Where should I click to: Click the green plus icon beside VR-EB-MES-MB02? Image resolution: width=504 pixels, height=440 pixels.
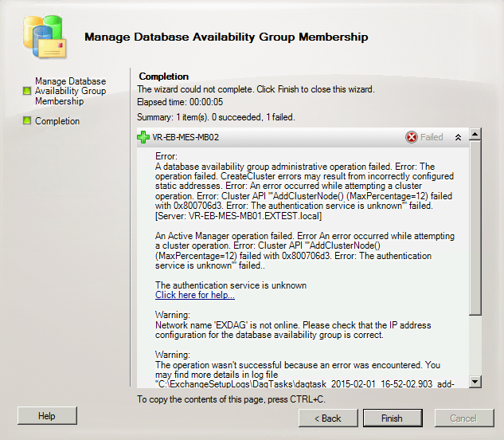(x=143, y=137)
